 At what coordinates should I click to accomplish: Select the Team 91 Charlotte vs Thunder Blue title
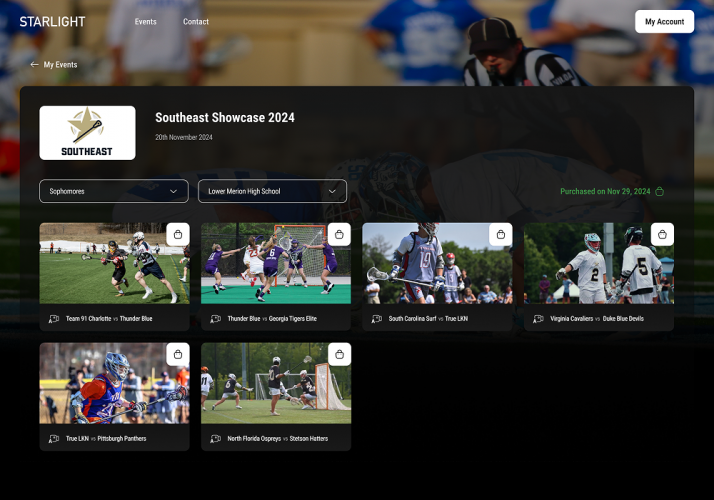click(x=109, y=319)
